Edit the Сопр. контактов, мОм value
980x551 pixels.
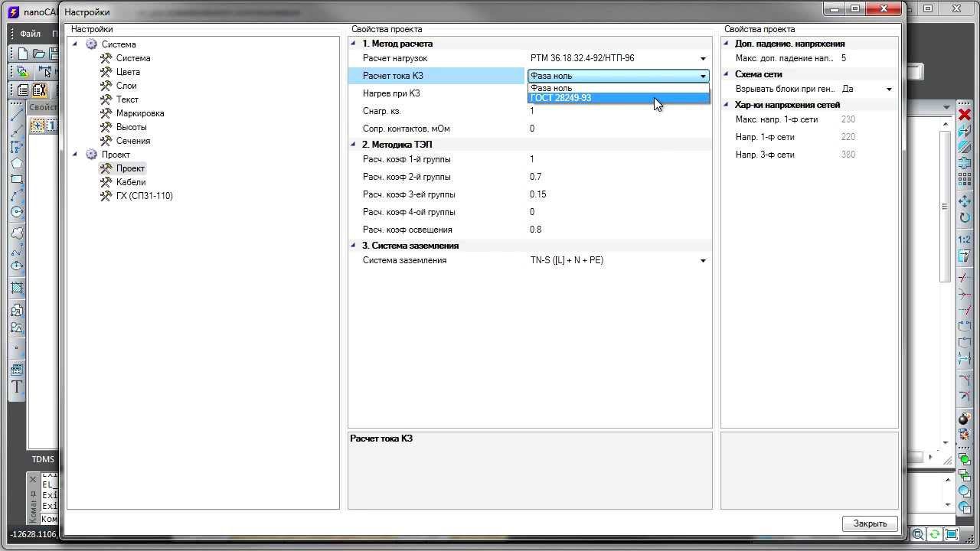coord(619,129)
